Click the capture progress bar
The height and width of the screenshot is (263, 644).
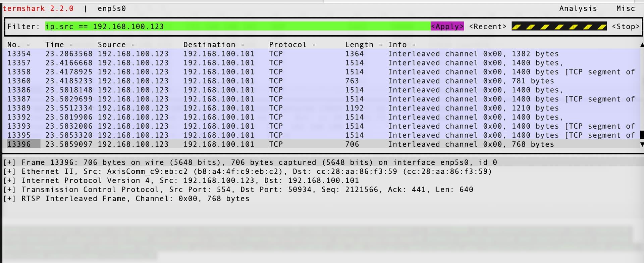click(x=559, y=27)
